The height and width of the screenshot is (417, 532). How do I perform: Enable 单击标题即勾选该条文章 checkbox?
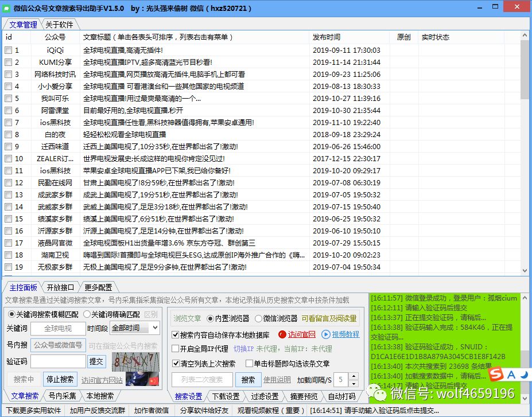250,364
